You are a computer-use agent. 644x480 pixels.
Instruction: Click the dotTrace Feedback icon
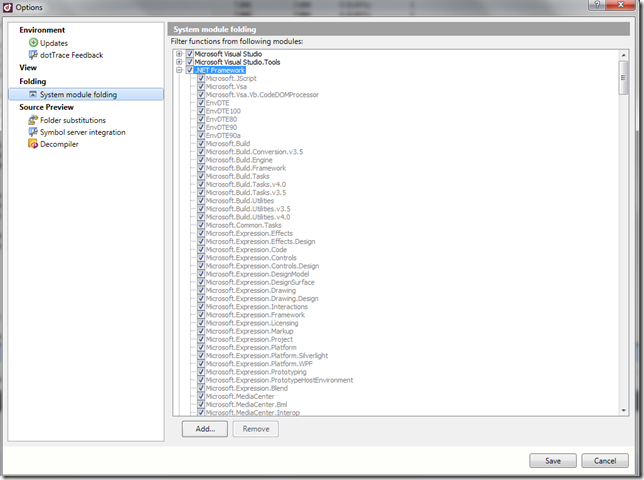click(33, 55)
